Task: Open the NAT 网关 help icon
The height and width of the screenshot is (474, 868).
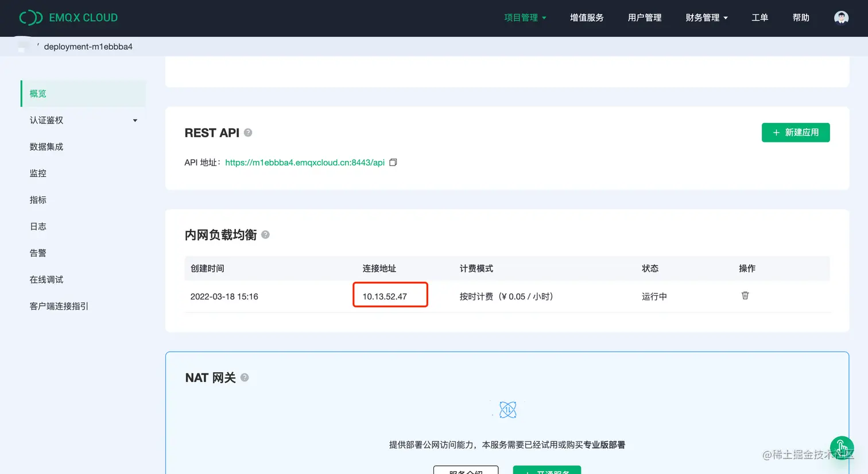Action: click(x=245, y=377)
